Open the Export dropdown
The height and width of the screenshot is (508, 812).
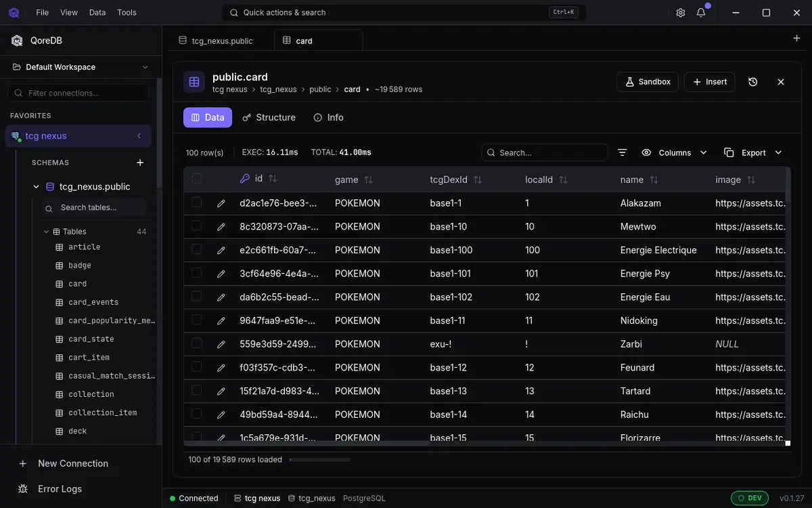point(752,152)
